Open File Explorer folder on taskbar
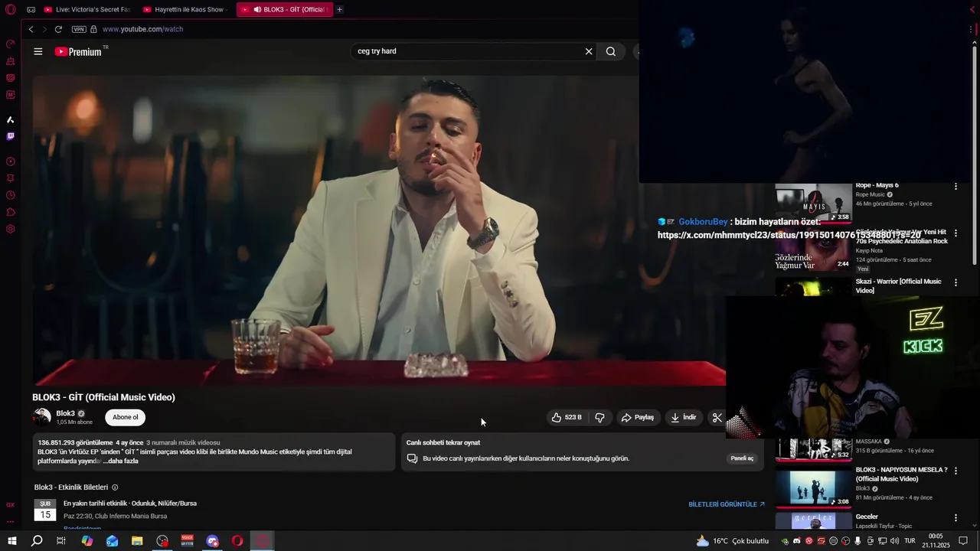980x551 pixels. click(137, 541)
